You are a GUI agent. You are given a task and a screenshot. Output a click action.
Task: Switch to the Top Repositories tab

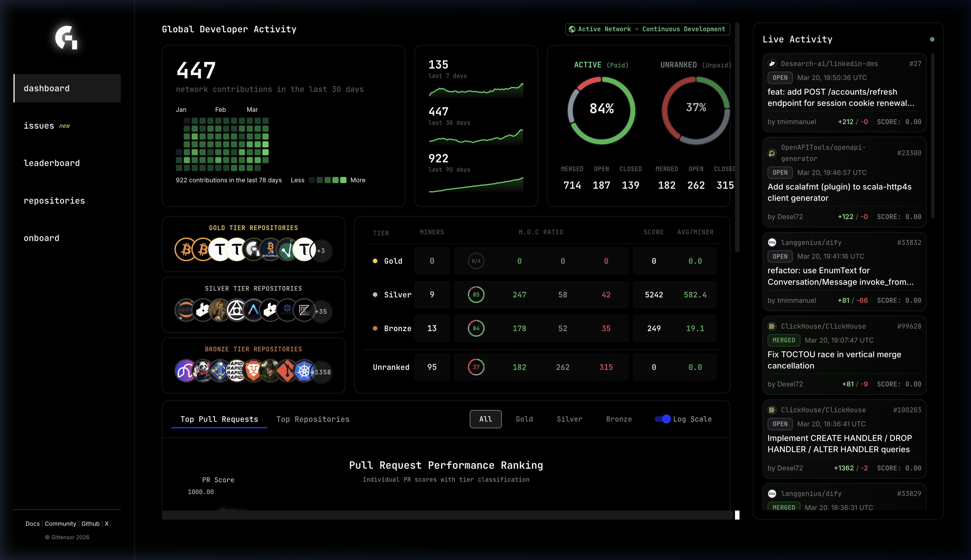point(313,419)
